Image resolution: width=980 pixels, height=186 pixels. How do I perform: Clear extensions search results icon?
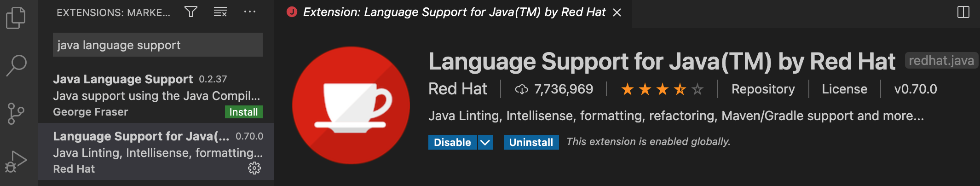(x=220, y=12)
